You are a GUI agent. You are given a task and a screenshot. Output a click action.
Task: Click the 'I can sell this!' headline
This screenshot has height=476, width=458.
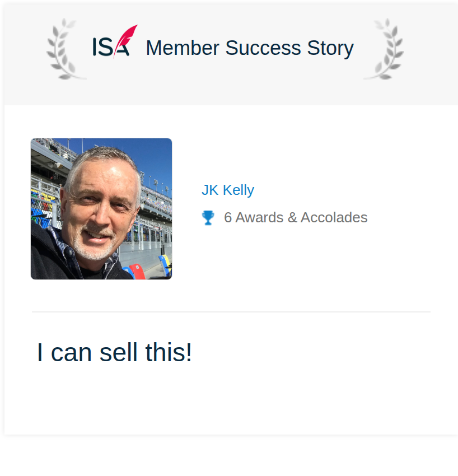pos(114,352)
